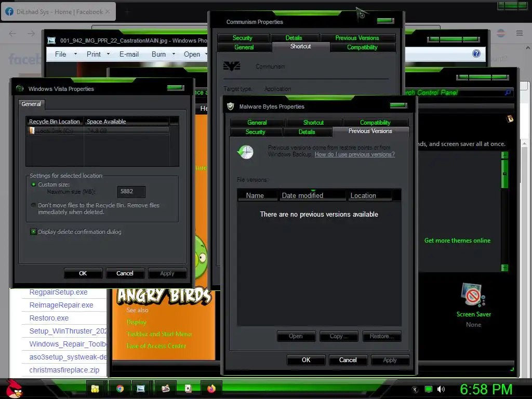The width and height of the screenshot is (532, 399).
Task: Sort file versions by Location column
Action: [x=370, y=195]
